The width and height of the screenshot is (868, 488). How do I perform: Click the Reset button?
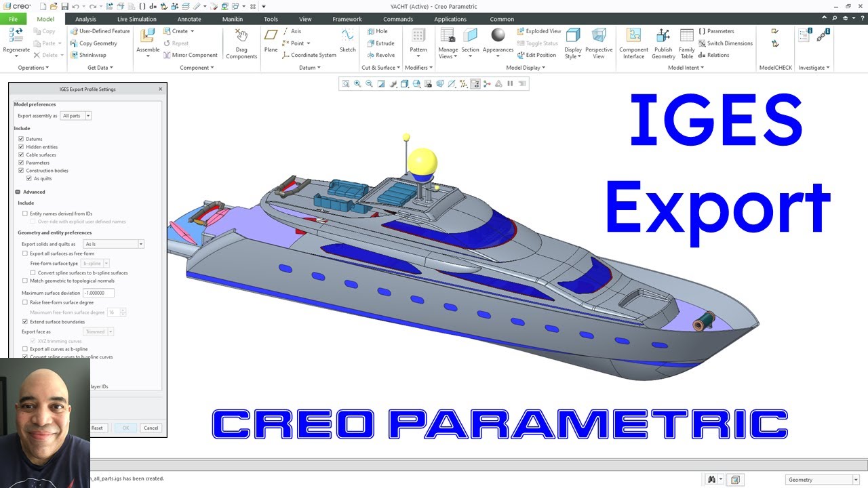point(97,428)
